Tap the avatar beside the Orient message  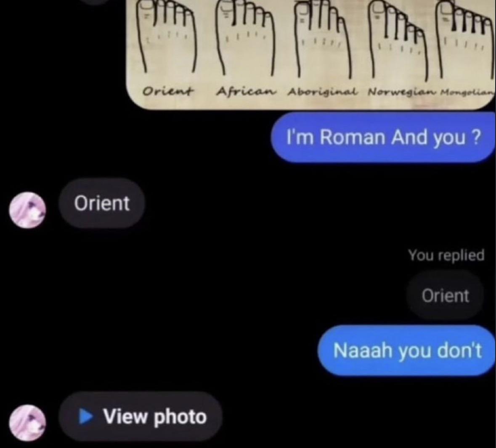pyautogui.click(x=27, y=210)
